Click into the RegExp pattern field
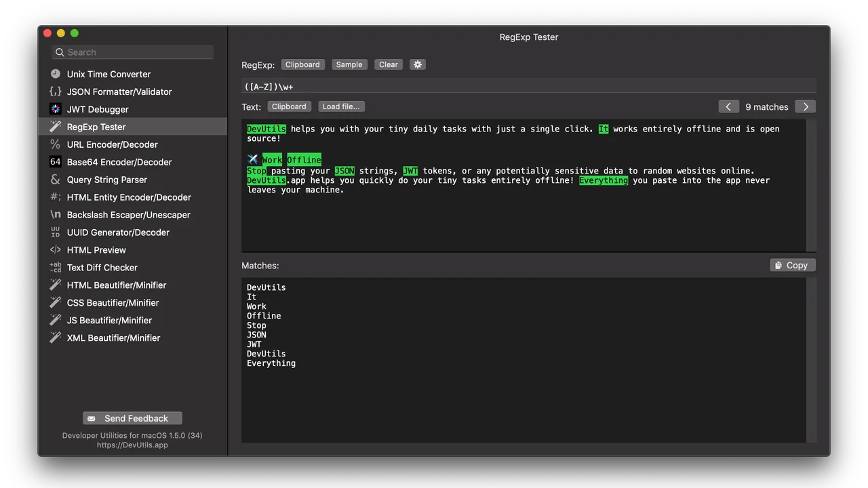 click(x=529, y=87)
